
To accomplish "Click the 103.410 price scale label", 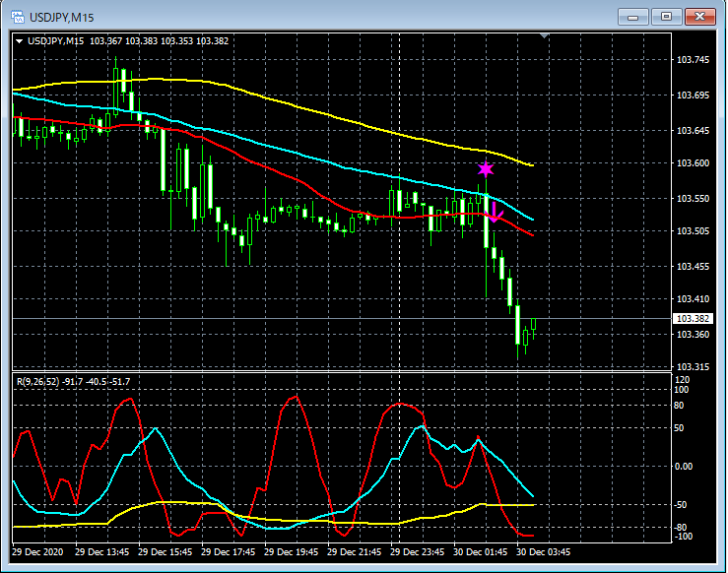I will click(693, 298).
